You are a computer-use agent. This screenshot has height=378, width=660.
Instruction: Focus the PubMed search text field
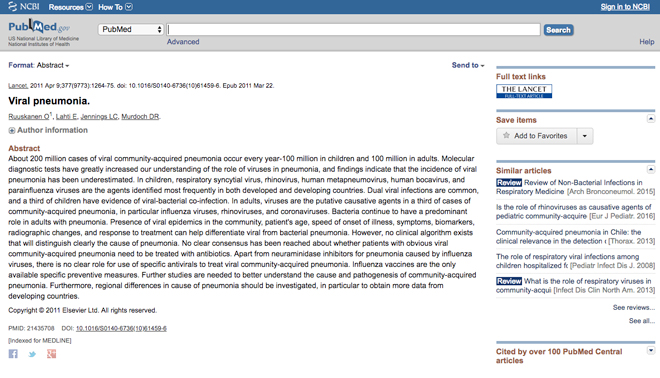pyautogui.click(x=354, y=29)
